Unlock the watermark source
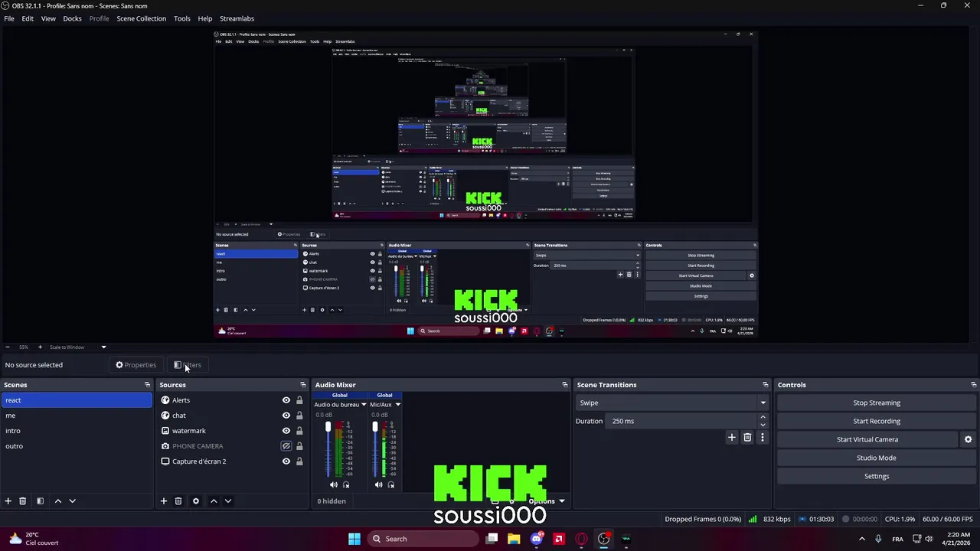The height and width of the screenshot is (551, 980). pyautogui.click(x=299, y=431)
